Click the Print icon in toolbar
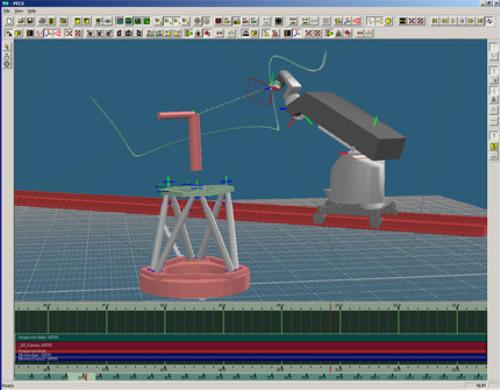 point(42,21)
